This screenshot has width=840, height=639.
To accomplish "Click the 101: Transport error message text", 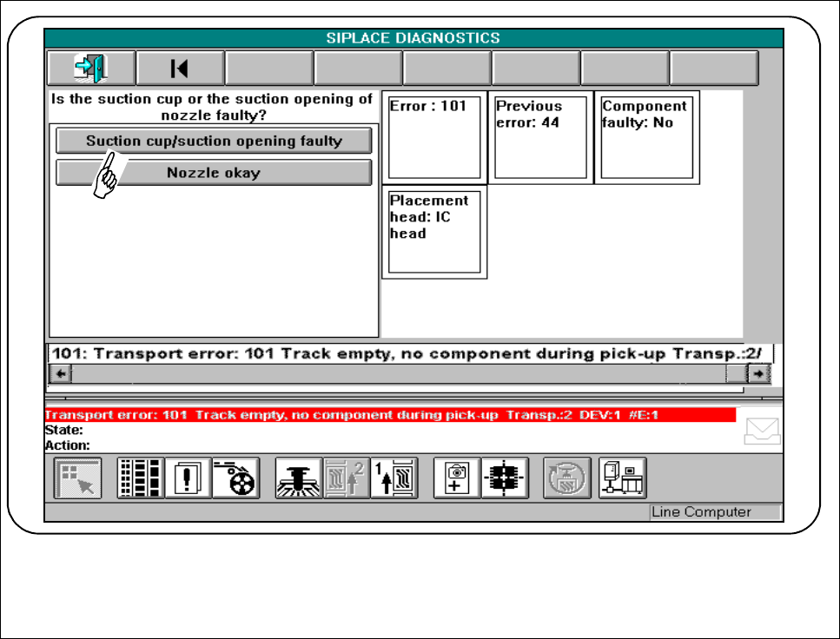I will coord(407,353).
